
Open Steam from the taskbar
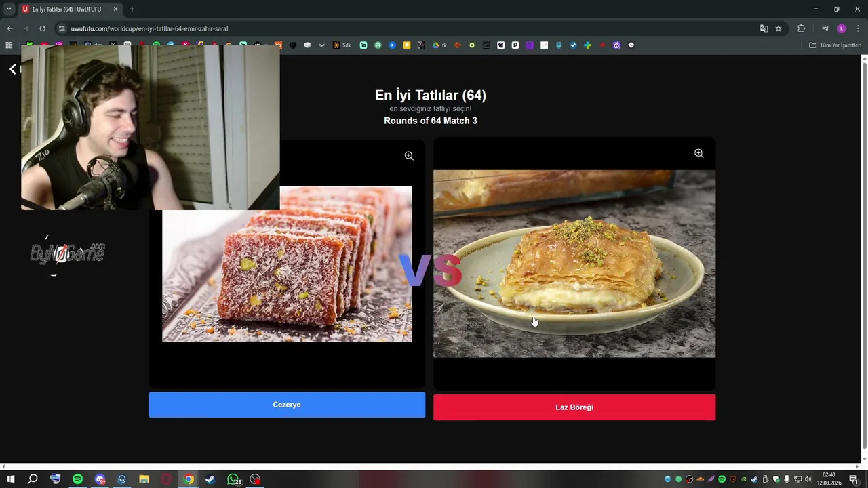(x=210, y=479)
